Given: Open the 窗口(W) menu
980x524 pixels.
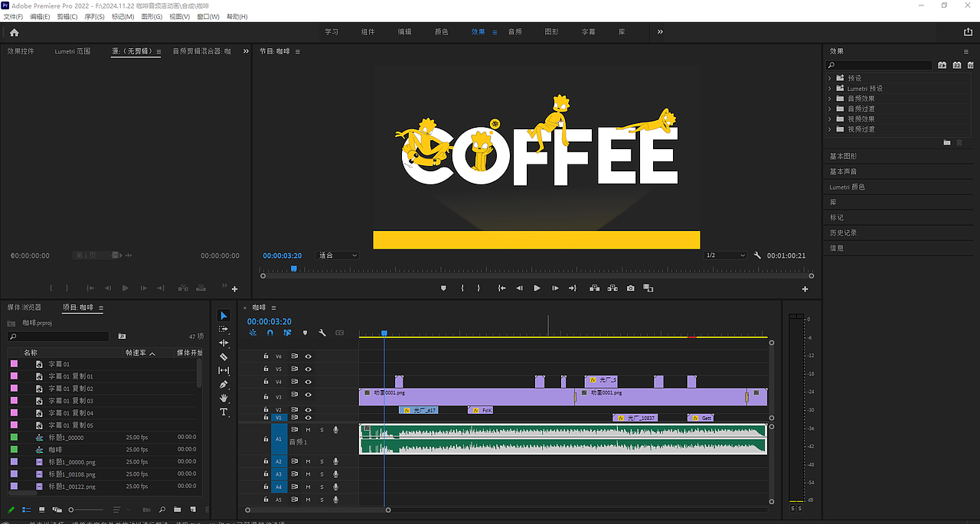Looking at the screenshot, I should click(208, 16).
